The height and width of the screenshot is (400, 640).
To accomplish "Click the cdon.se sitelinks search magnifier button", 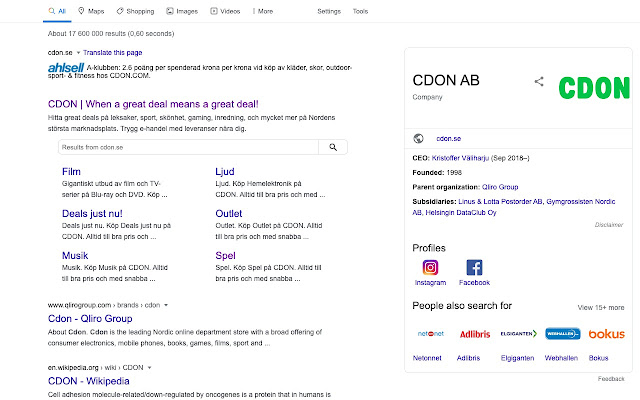I will 333,147.
